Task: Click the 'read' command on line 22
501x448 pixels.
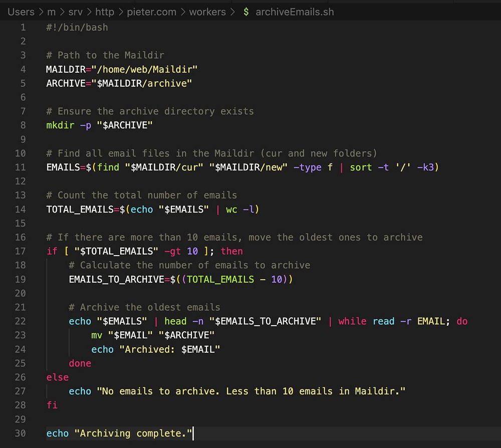Action: click(x=383, y=321)
